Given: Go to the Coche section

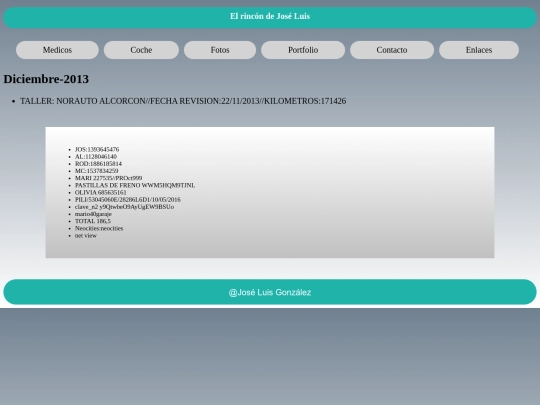Looking at the screenshot, I should coord(141,50).
